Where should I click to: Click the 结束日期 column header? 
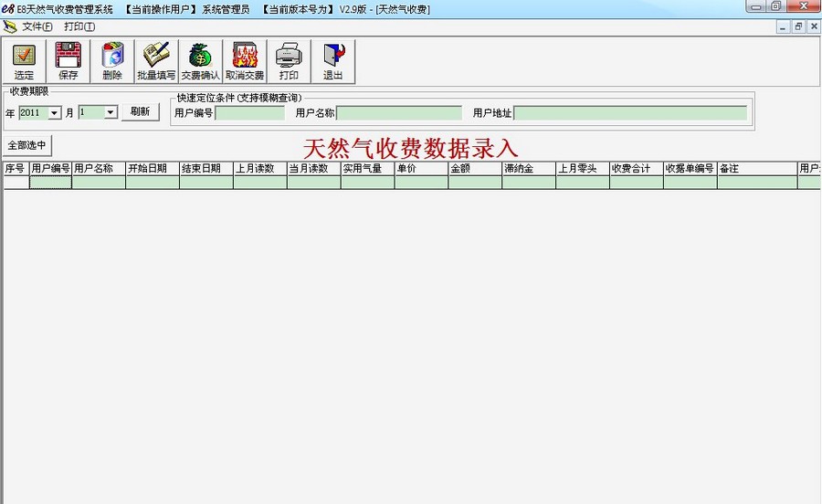(206, 169)
